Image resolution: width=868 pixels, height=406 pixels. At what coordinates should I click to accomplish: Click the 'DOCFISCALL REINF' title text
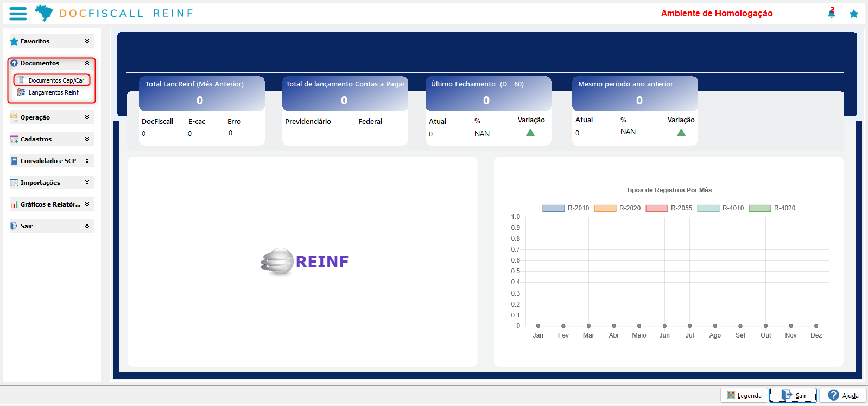[126, 13]
